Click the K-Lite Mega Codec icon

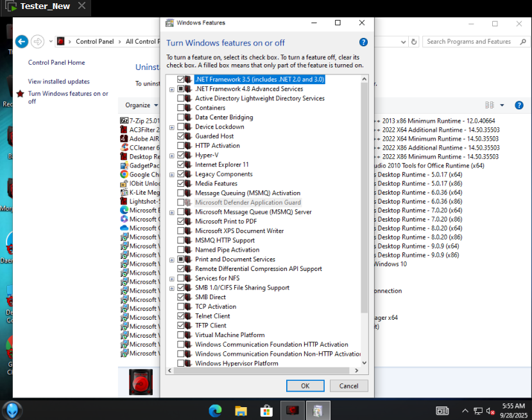pos(124,192)
